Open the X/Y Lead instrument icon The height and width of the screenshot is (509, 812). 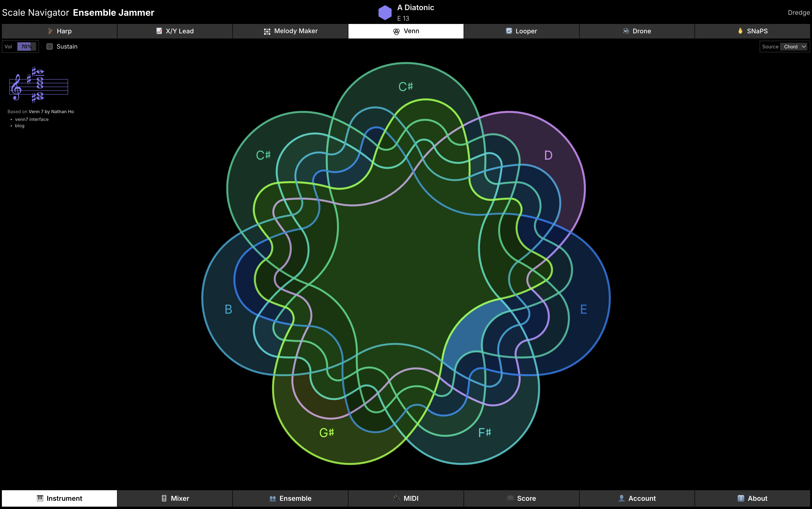158,31
